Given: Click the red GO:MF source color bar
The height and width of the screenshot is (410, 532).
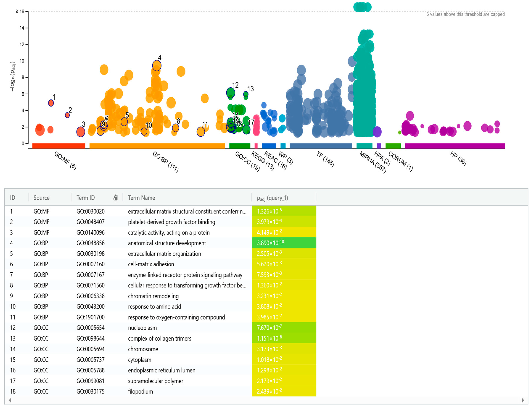Looking at the screenshot, I should pyautogui.click(x=59, y=146).
